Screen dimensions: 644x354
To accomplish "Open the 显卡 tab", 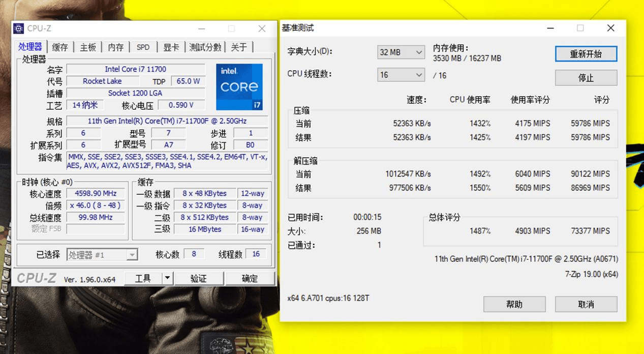I will pyautogui.click(x=171, y=47).
